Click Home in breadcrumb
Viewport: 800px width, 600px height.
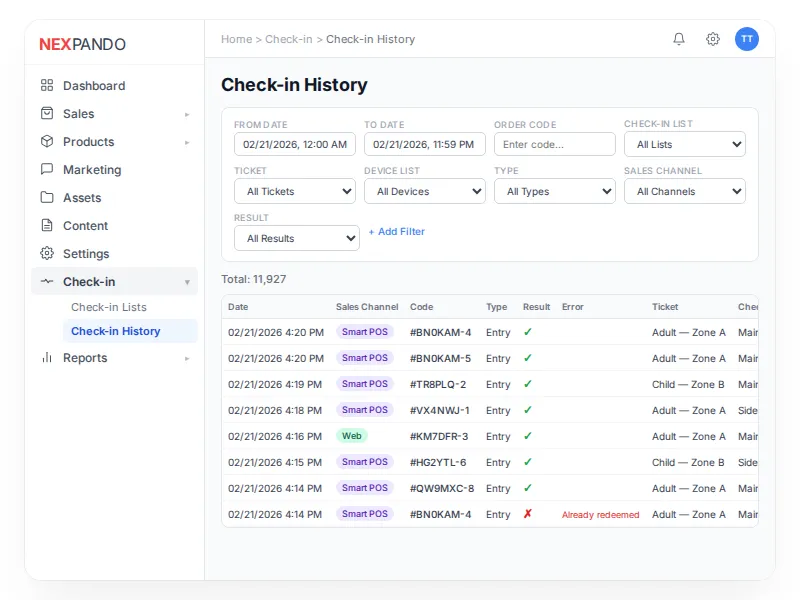pos(237,39)
